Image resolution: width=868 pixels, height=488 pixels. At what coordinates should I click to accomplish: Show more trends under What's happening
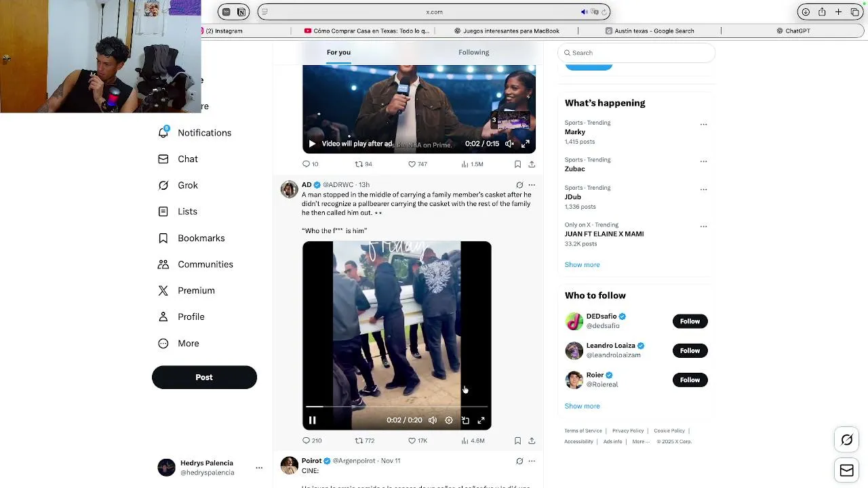click(x=582, y=265)
